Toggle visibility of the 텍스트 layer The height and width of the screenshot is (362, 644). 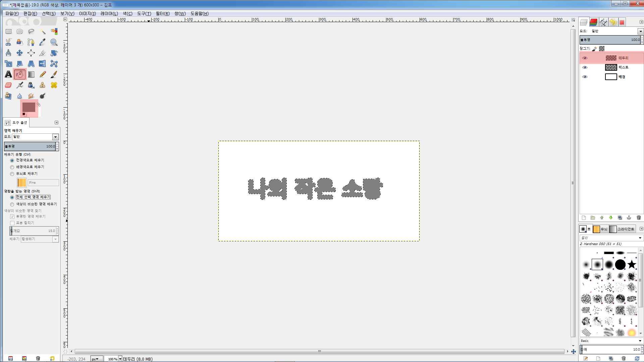coord(585,67)
